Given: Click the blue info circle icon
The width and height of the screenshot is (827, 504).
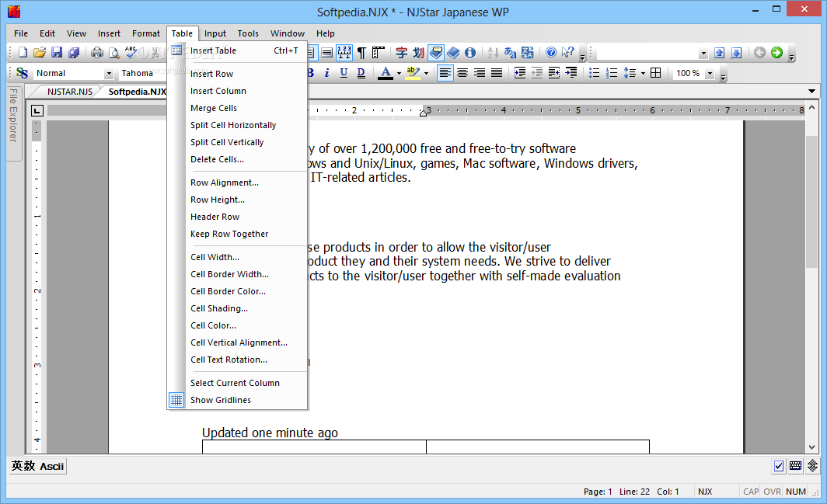Looking at the screenshot, I should tap(470, 52).
